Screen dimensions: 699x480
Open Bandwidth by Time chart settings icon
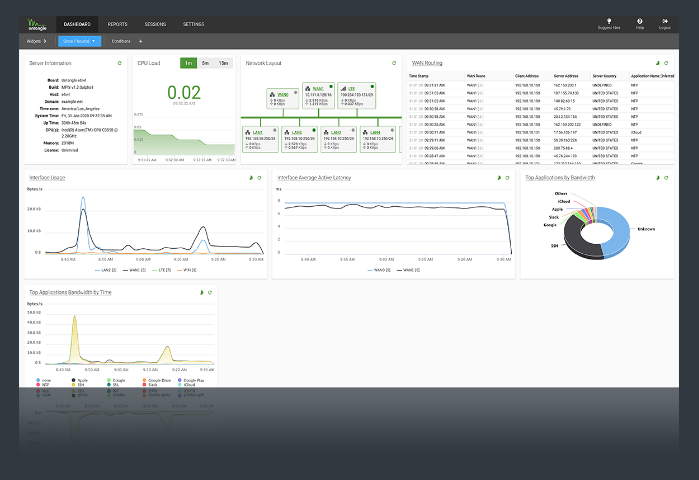click(201, 292)
